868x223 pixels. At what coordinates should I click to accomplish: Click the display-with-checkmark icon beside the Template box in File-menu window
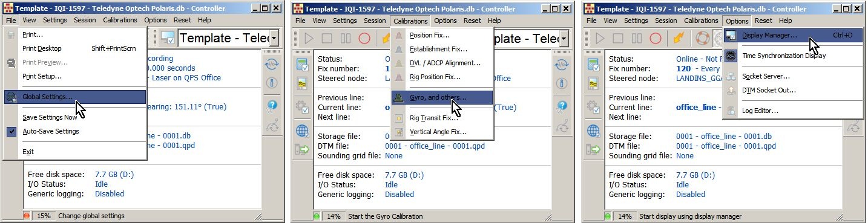click(168, 38)
